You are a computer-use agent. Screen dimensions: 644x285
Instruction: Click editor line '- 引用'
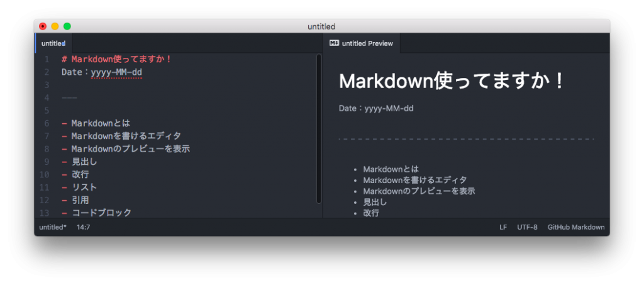[x=75, y=199]
